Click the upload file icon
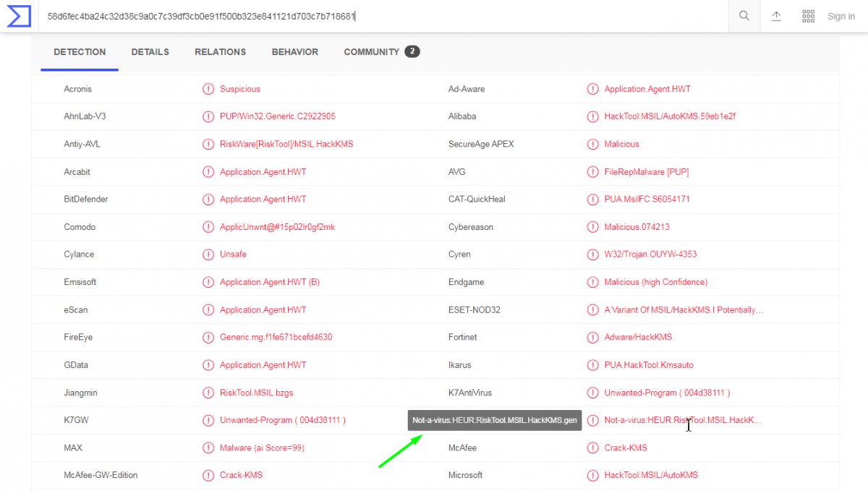 click(x=776, y=16)
